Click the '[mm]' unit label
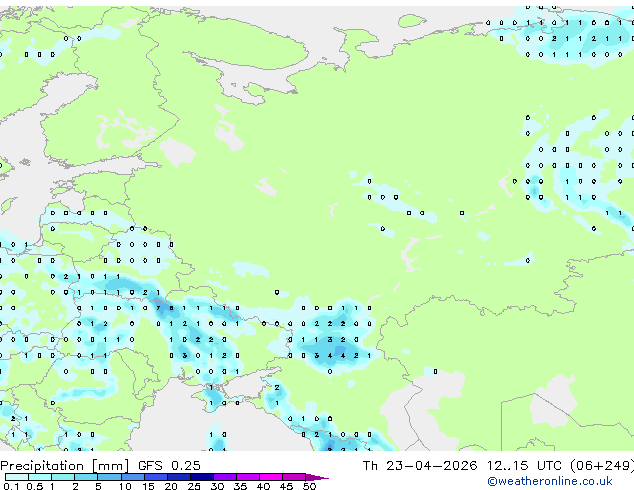This screenshot has height=490, width=634. [x=111, y=466]
